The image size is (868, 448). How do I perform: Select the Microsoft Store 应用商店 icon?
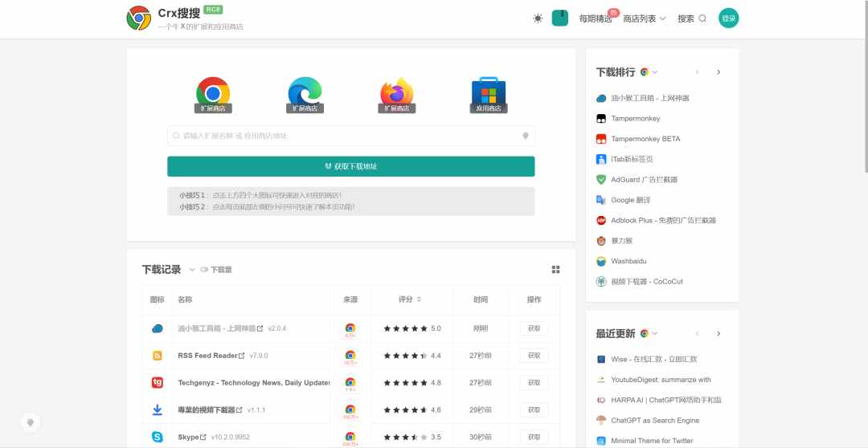click(489, 95)
